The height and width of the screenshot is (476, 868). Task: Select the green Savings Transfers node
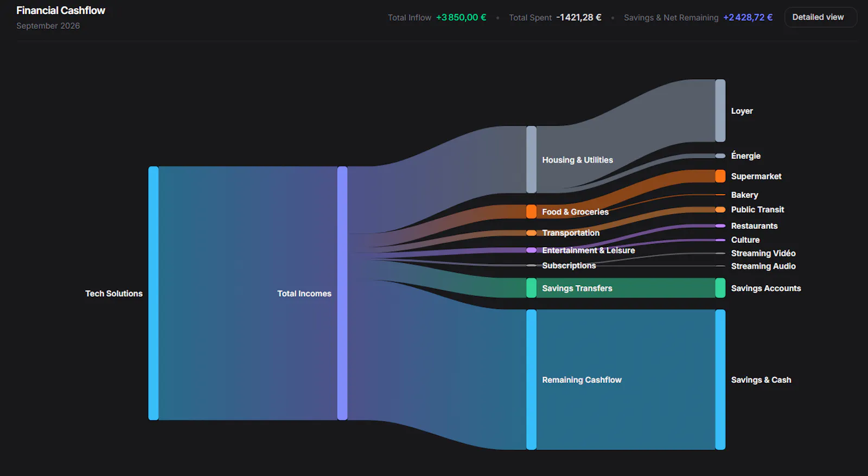point(531,288)
